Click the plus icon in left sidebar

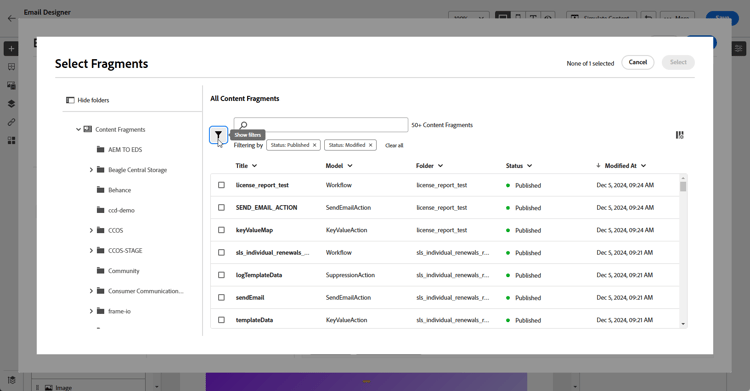coord(11,48)
